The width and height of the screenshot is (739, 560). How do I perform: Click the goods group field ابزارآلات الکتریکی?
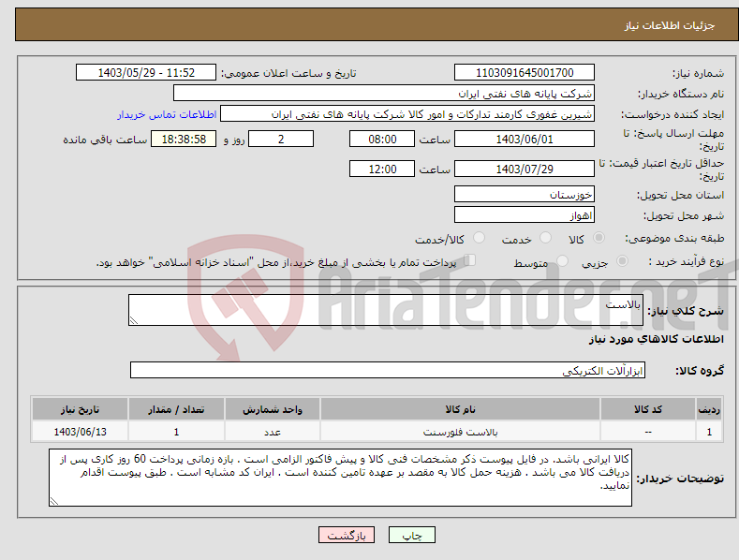click(388, 371)
